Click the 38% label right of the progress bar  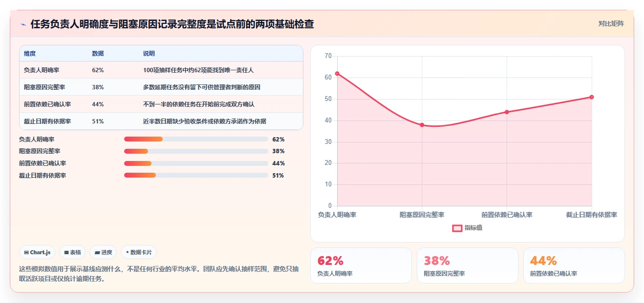click(x=279, y=151)
